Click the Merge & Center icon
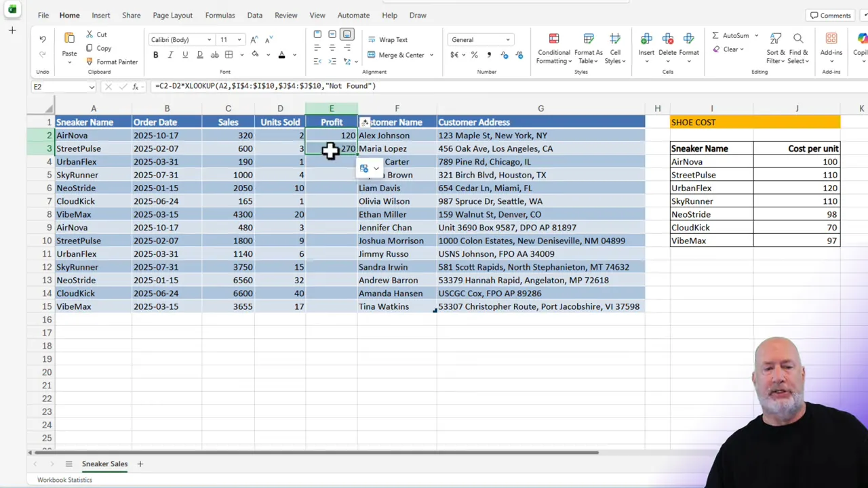This screenshot has width=868, height=488. click(x=372, y=56)
